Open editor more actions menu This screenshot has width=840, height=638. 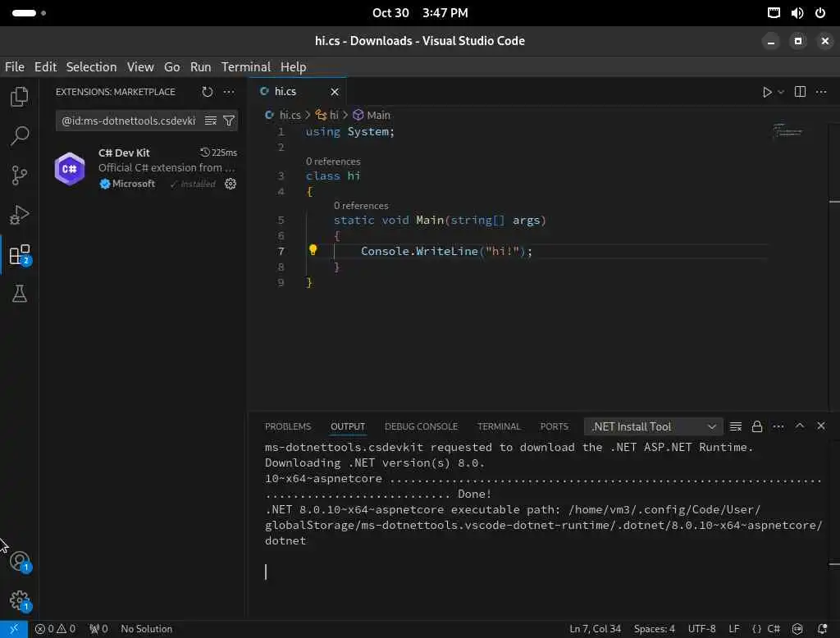click(x=820, y=92)
